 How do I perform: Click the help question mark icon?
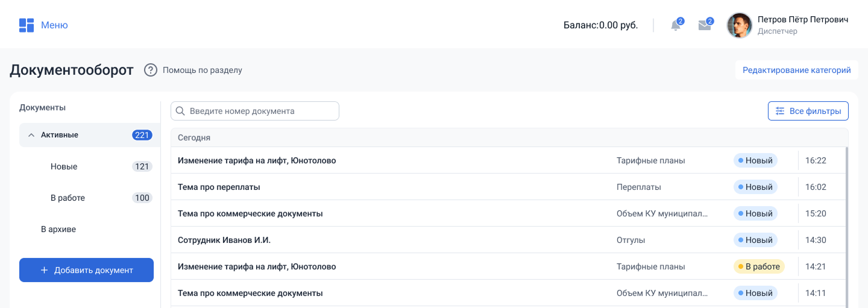[151, 70]
